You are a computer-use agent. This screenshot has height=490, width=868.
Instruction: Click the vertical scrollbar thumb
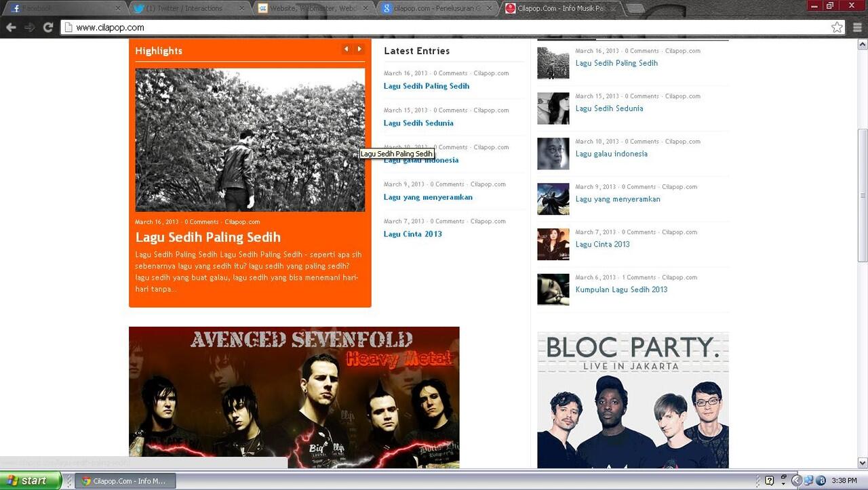click(x=862, y=195)
